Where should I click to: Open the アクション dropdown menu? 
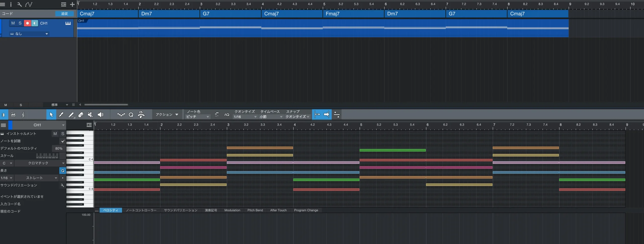[167, 115]
